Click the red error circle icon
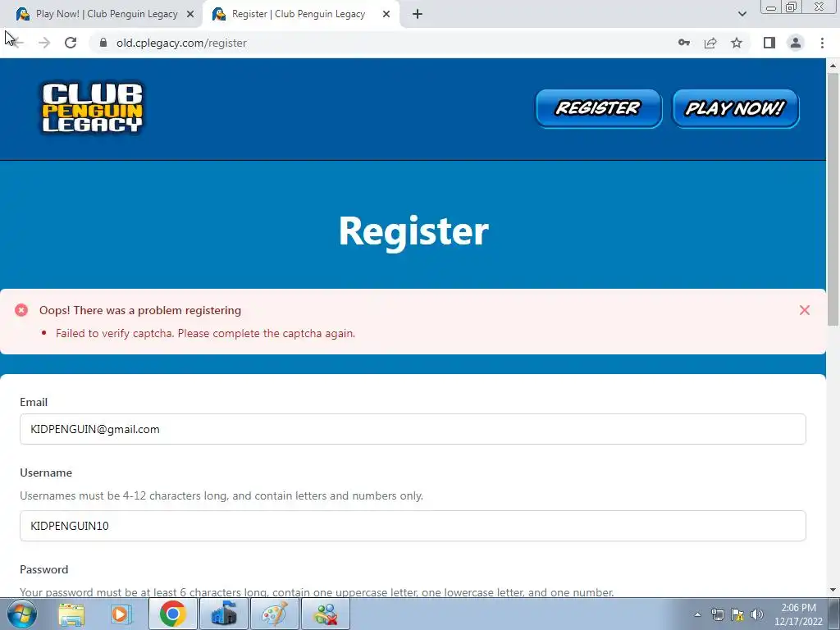The width and height of the screenshot is (840, 630). tap(21, 310)
